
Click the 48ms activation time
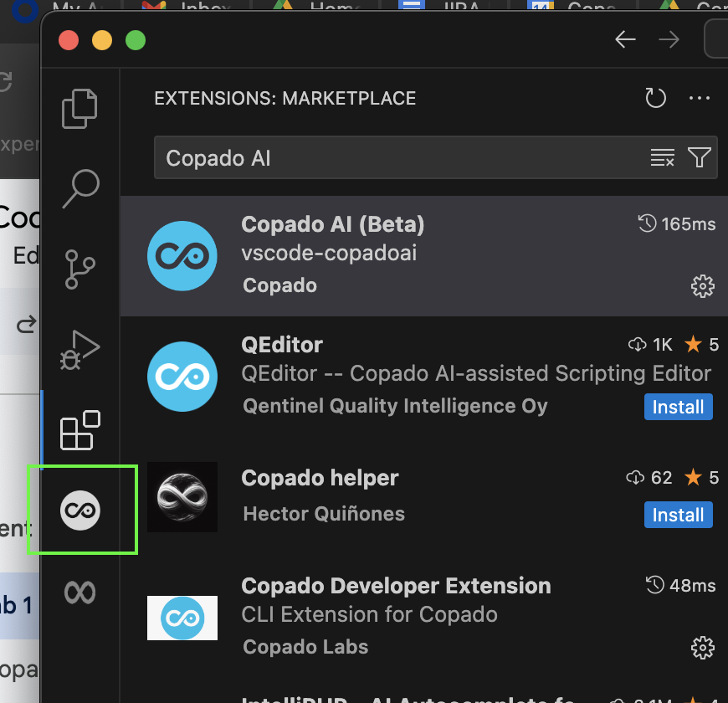point(680,586)
